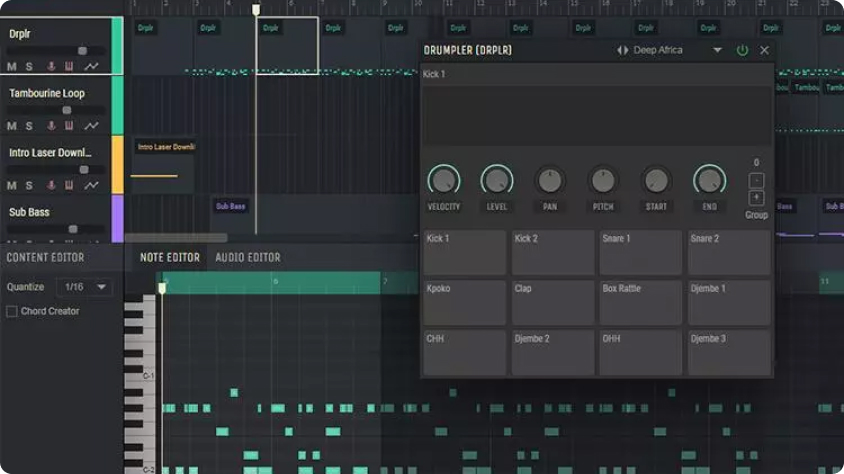Screen dimensions: 844x474
Task: Select the Note Editor tab
Action: pyautogui.click(x=170, y=258)
